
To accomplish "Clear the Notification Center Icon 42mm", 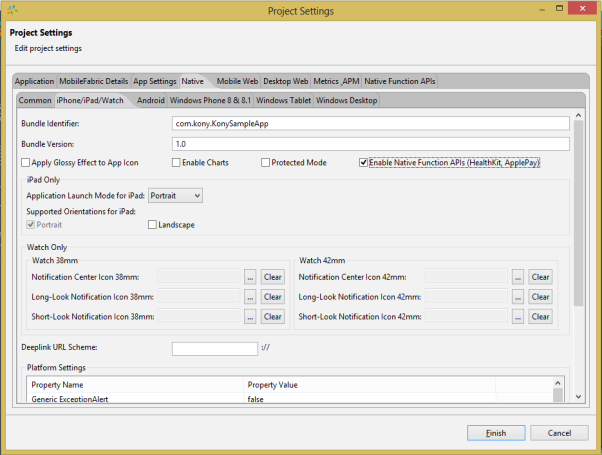I will [540, 277].
